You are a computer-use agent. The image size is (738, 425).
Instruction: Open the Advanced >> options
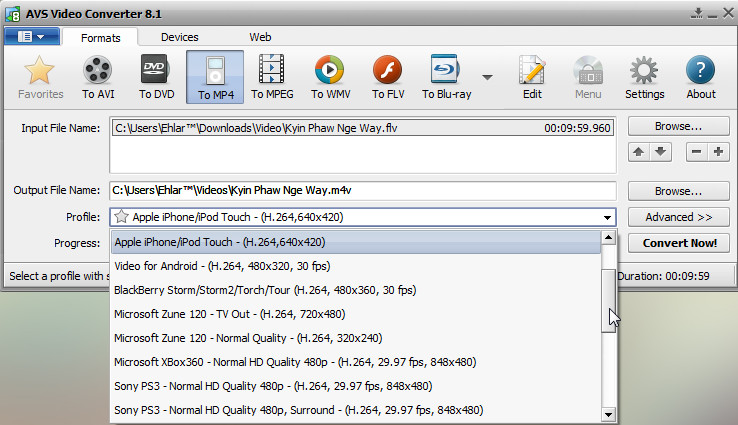click(x=678, y=217)
